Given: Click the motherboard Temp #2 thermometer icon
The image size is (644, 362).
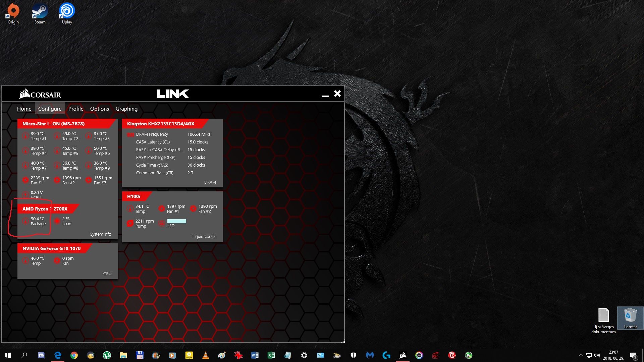Looking at the screenshot, I should [x=57, y=136].
